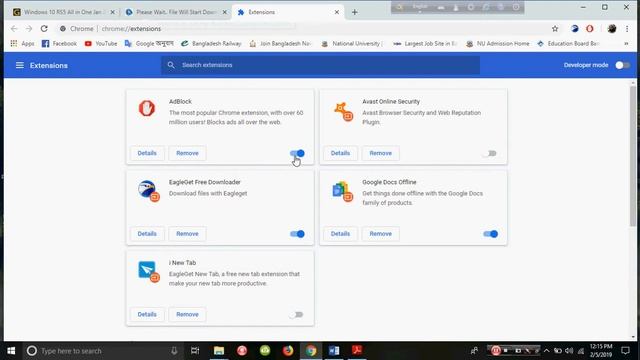
Task: Open Task View on the taskbar
Action: click(195, 351)
